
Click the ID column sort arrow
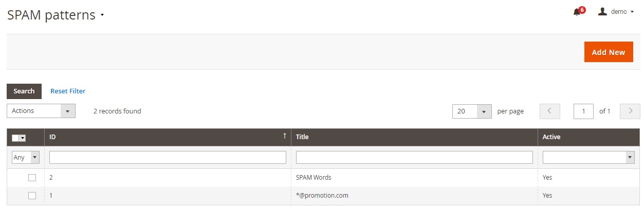coord(285,136)
